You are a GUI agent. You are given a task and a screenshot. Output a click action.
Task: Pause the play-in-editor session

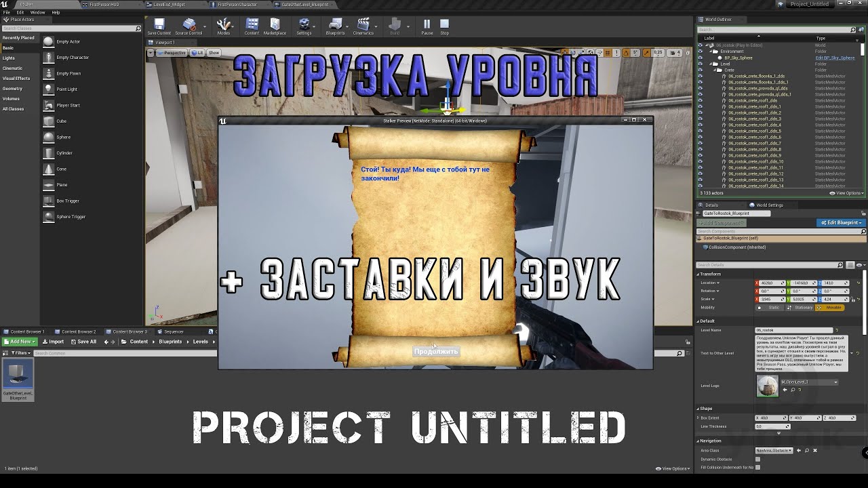[427, 26]
